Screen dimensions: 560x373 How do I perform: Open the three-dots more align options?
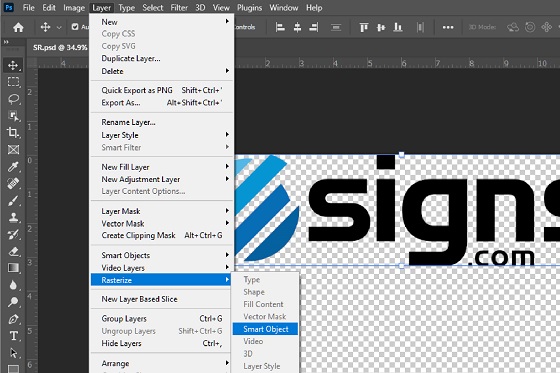tap(448, 27)
